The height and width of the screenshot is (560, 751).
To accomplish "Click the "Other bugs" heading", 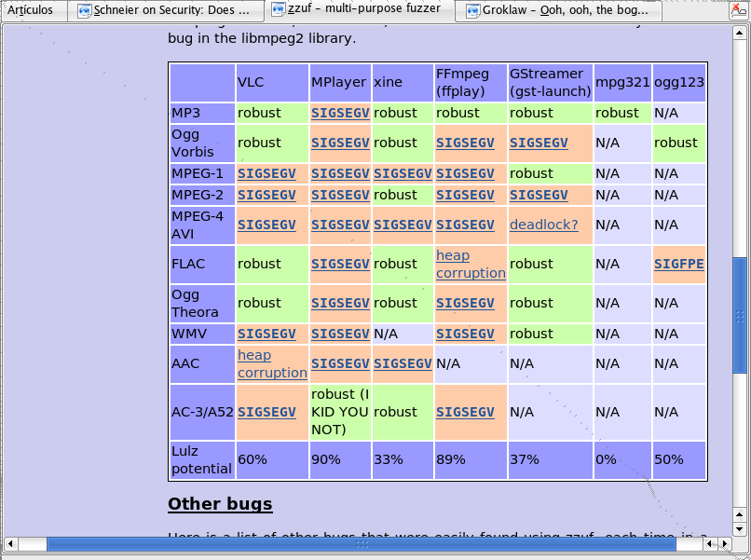I will 220,504.
